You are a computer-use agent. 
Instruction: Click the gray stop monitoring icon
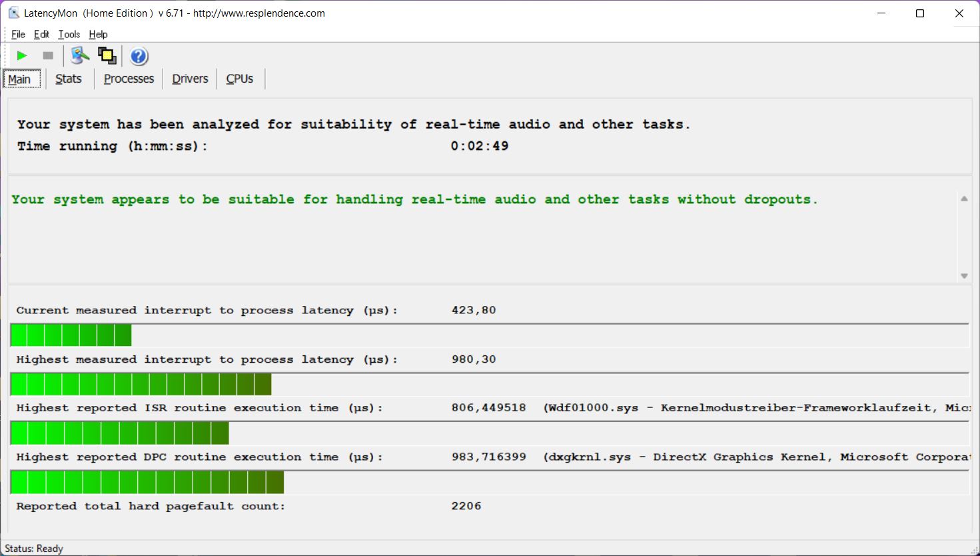coord(48,56)
